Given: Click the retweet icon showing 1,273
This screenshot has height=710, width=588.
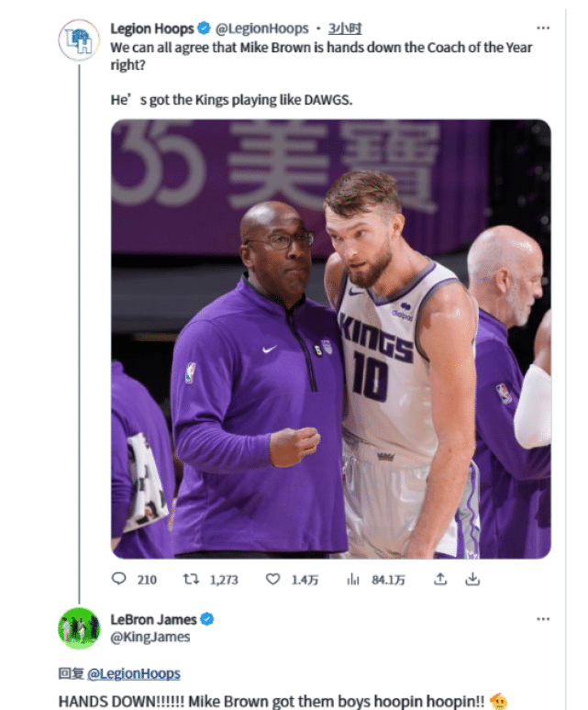Looking at the screenshot, I should click(x=191, y=579).
